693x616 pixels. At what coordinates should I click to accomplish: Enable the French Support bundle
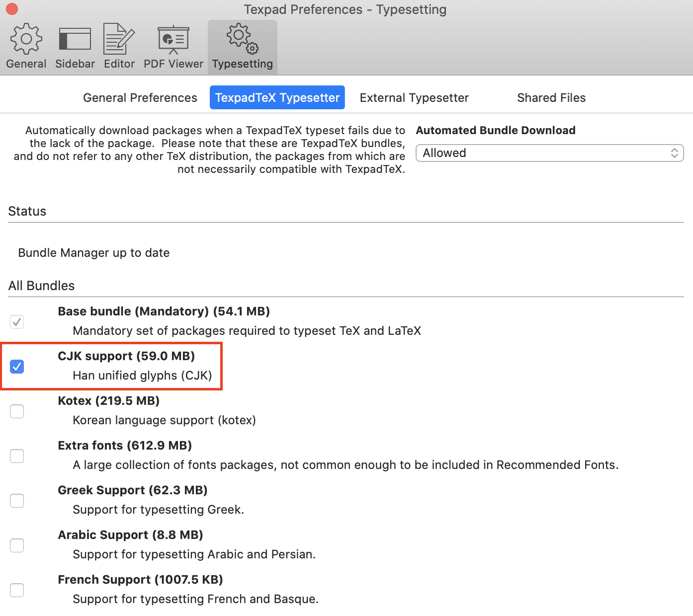[x=17, y=590]
